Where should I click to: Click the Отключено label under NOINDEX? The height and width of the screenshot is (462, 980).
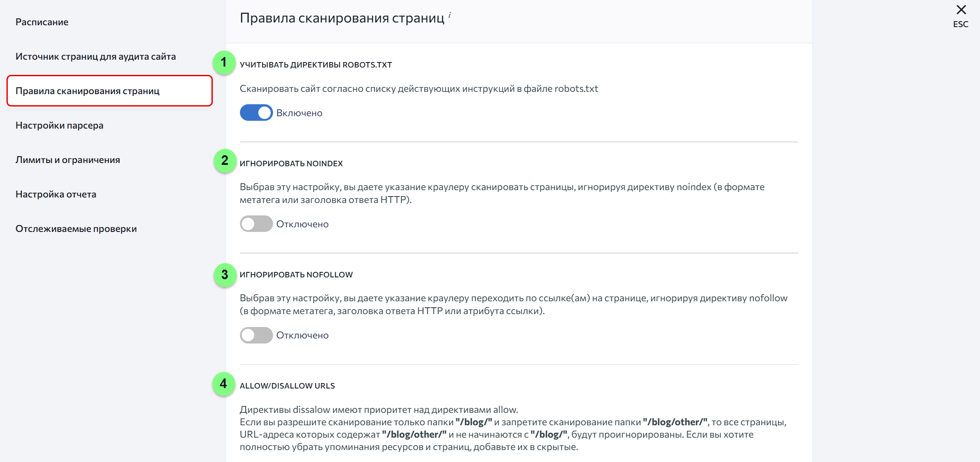302,224
